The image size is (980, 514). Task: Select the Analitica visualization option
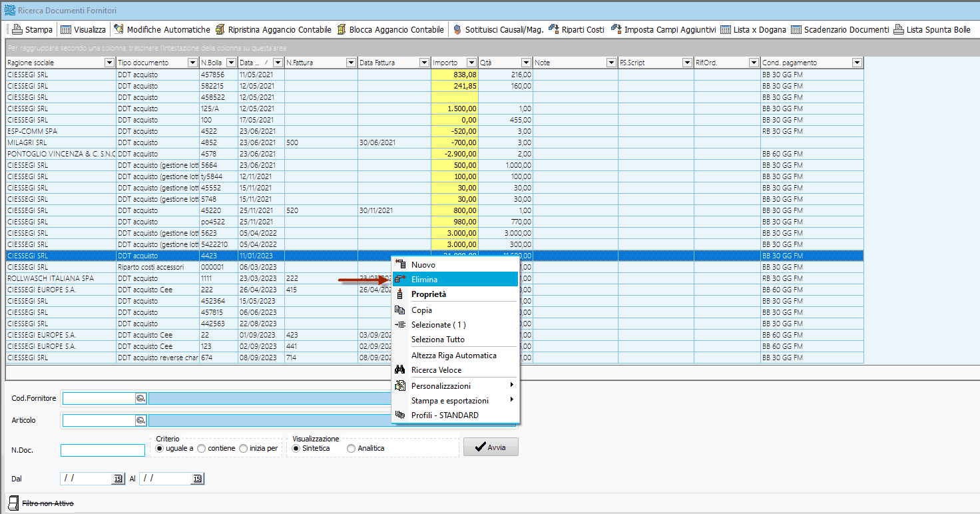coord(351,448)
